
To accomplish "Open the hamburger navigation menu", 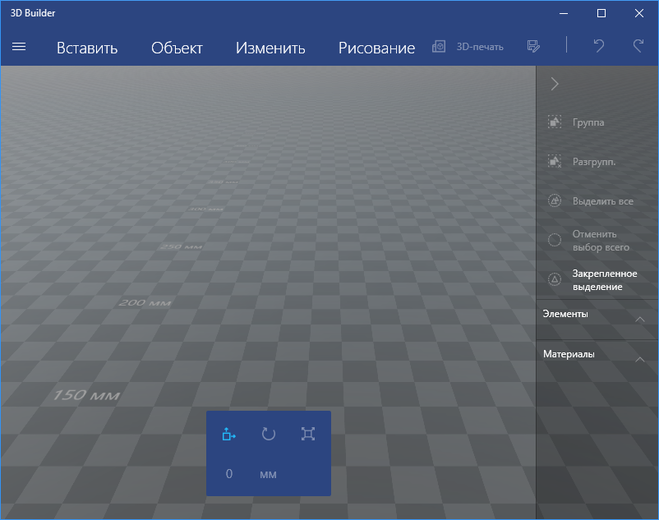I will coord(18,47).
